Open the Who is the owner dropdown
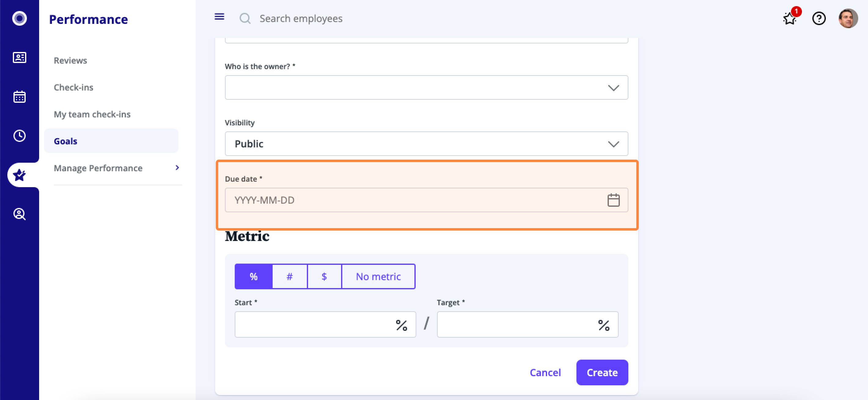 [x=426, y=87]
